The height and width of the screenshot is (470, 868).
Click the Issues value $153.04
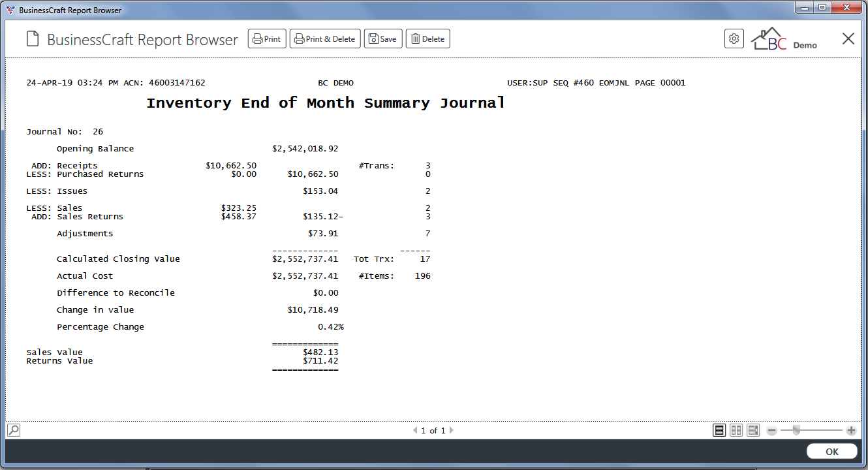(320, 191)
